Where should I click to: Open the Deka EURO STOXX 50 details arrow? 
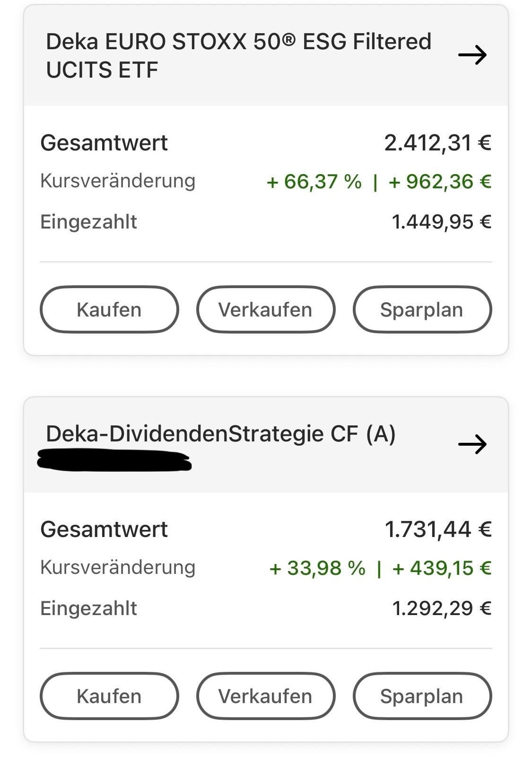(472, 55)
